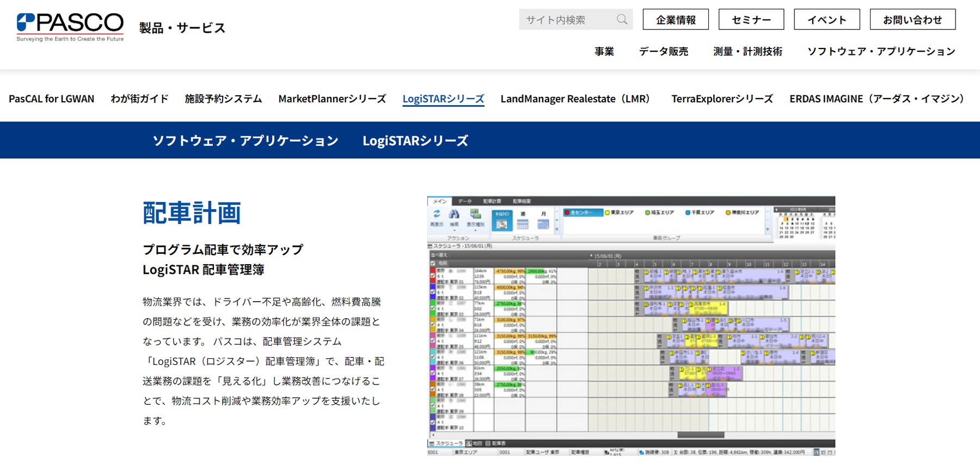Click the プログラム配車で効率アップ subtitle
The height and width of the screenshot is (464, 980).
223,249
